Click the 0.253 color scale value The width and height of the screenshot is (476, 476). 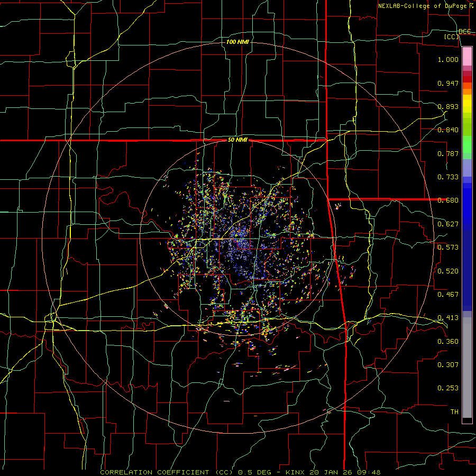(448, 388)
